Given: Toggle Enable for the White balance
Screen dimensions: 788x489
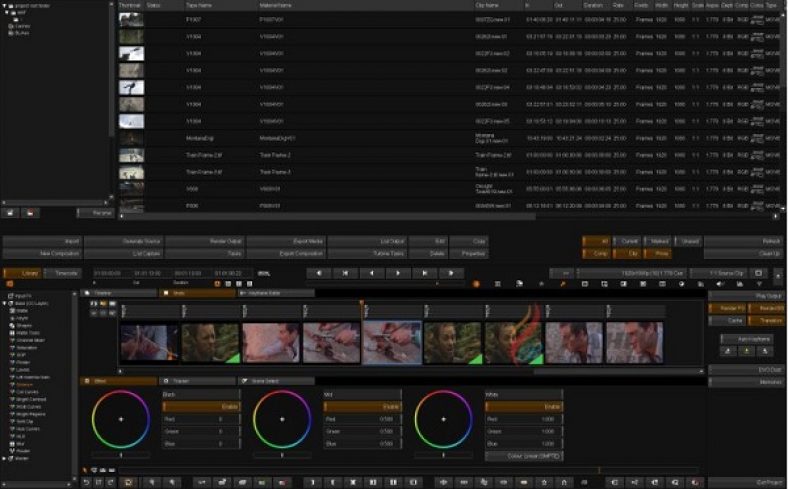Looking at the screenshot, I should (523, 406).
